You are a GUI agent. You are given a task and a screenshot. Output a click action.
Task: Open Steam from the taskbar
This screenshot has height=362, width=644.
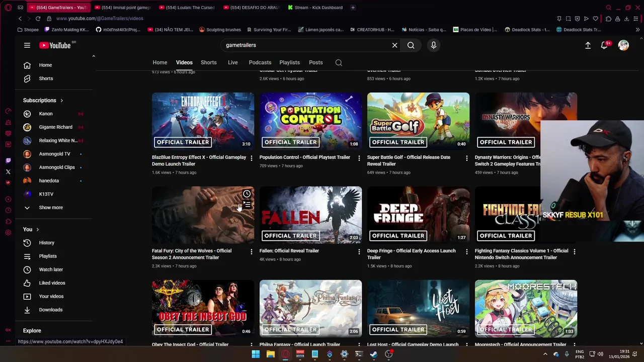pos(373,354)
